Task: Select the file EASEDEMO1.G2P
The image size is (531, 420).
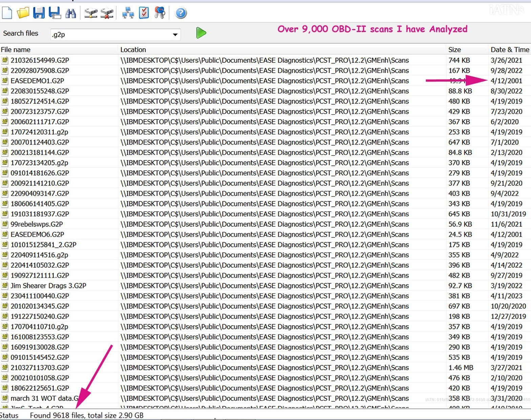Action: (37, 81)
